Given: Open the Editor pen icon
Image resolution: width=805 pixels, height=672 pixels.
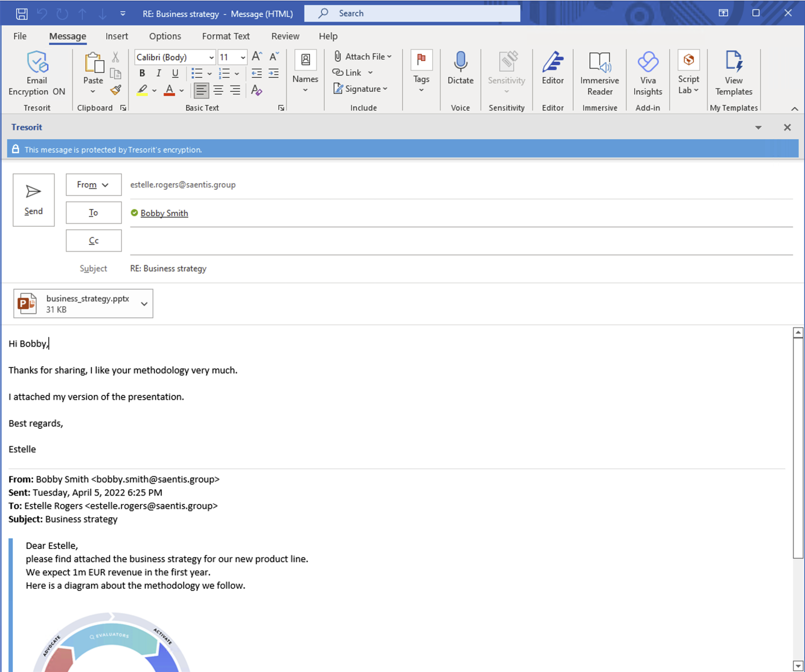Looking at the screenshot, I should point(553,62).
